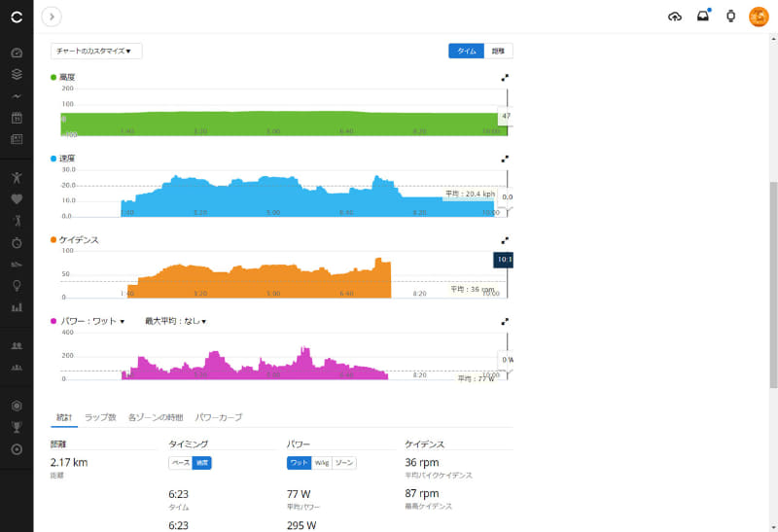Expand the 速度 chart to fullscreen

pyautogui.click(x=505, y=159)
